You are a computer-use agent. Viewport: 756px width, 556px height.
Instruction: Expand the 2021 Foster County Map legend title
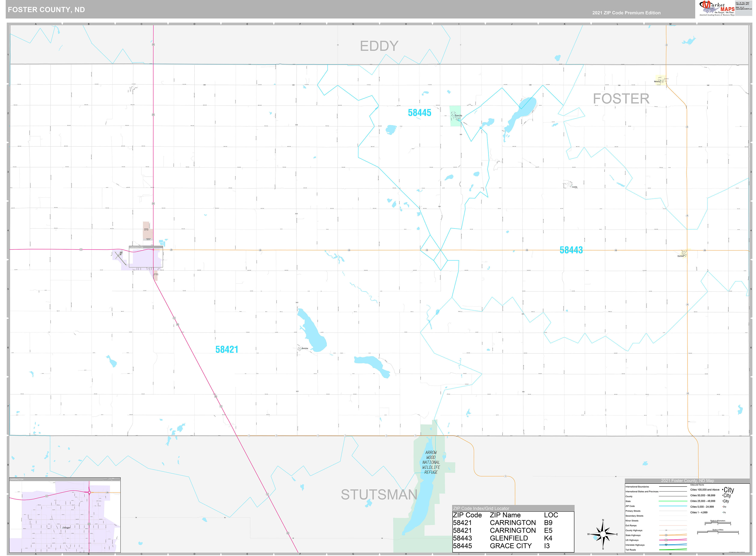(x=688, y=481)
